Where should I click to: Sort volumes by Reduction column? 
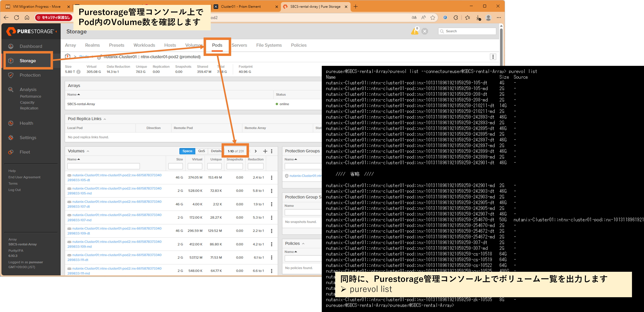(256, 159)
